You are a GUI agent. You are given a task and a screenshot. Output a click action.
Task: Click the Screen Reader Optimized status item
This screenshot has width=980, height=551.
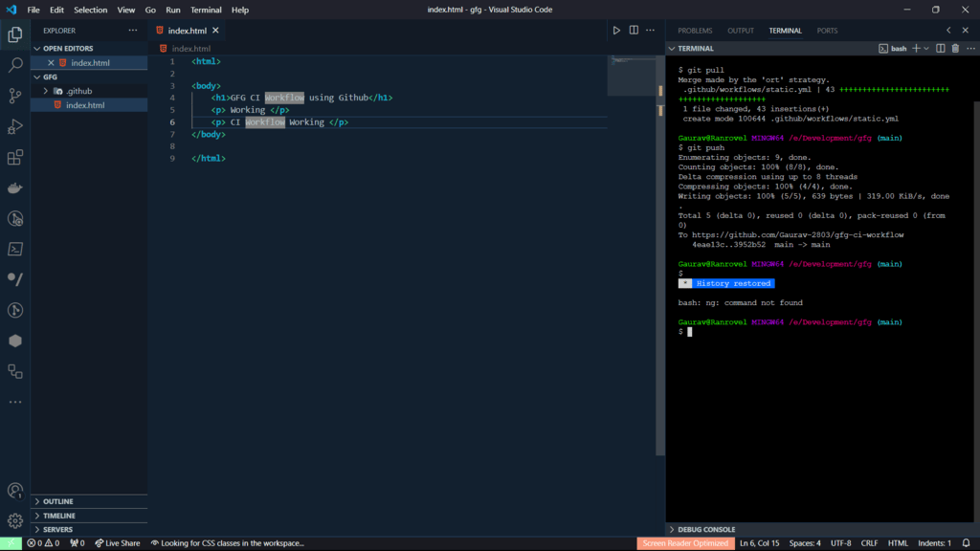point(684,543)
